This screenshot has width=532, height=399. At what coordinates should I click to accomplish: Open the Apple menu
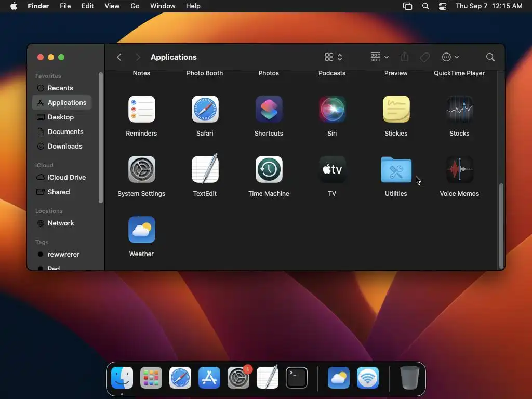[x=14, y=6]
